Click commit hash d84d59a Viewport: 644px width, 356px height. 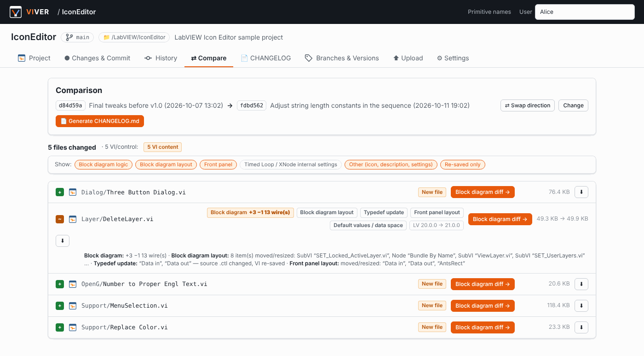coord(70,105)
